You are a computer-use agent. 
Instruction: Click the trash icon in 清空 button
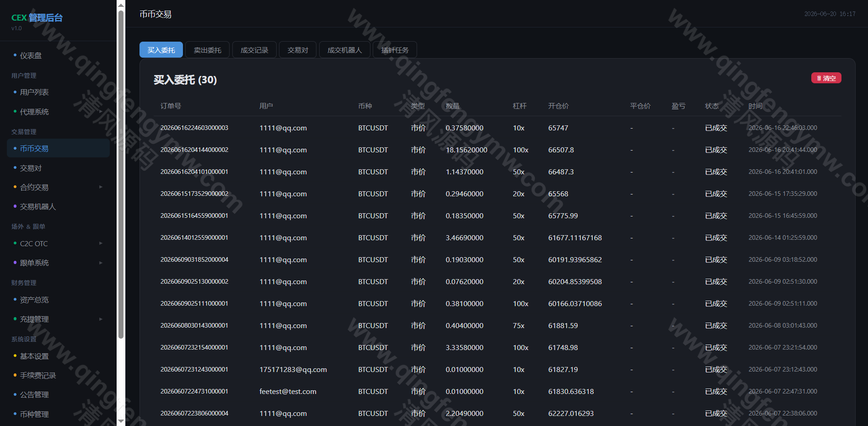pyautogui.click(x=819, y=78)
